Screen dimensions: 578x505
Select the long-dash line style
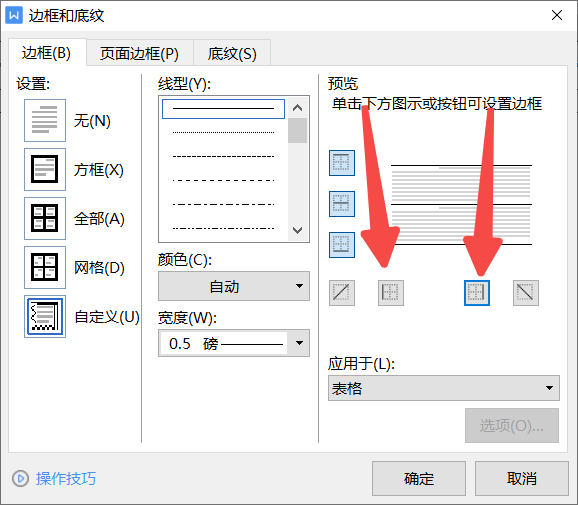223,180
